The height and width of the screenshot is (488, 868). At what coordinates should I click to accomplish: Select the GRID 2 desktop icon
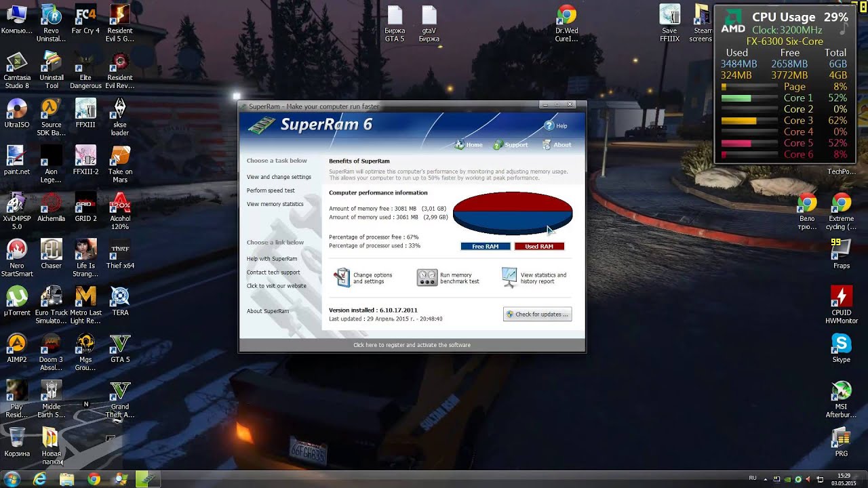pos(85,207)
